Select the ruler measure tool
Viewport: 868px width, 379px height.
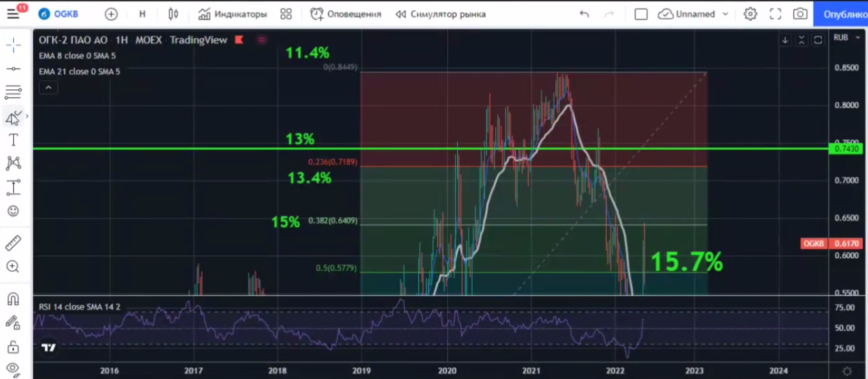13,243
